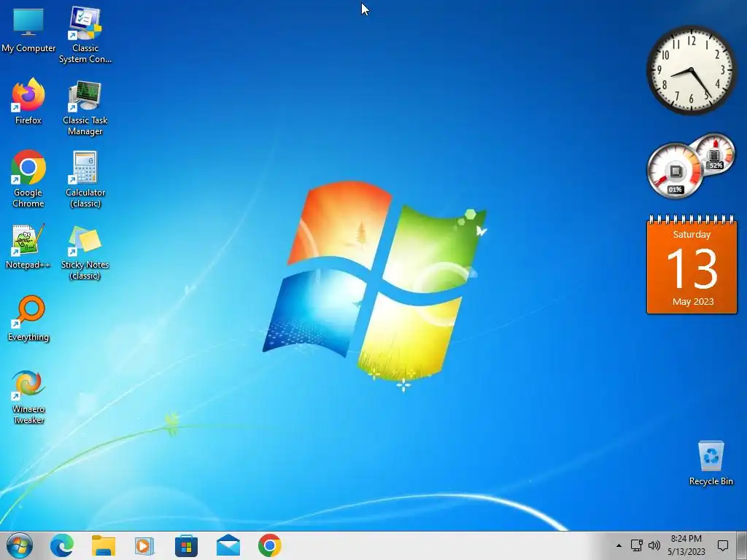
Task: Select the Google Chrome desktop shortcut
Action: 28,179
